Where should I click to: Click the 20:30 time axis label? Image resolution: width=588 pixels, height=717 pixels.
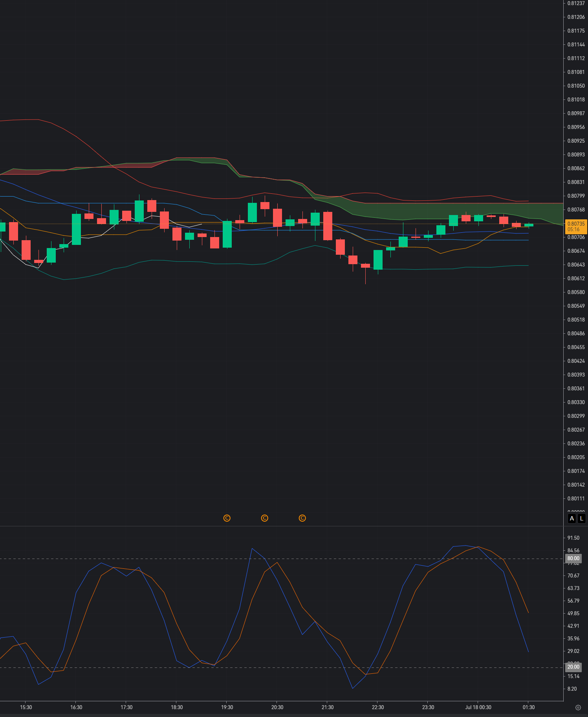pos(277,707)
